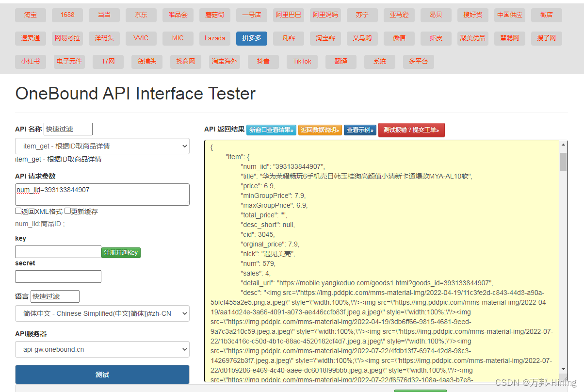Open results via 新窗口查看结果 button

[x=271, y=130]
